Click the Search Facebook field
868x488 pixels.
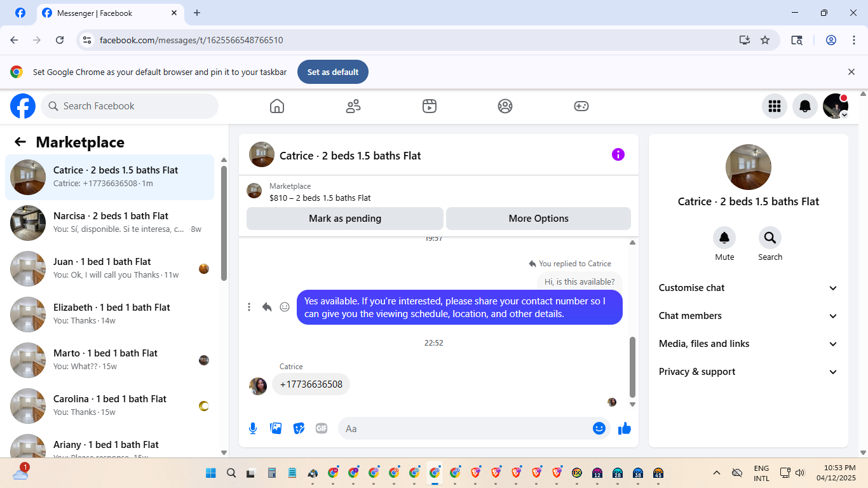point(130,106)
